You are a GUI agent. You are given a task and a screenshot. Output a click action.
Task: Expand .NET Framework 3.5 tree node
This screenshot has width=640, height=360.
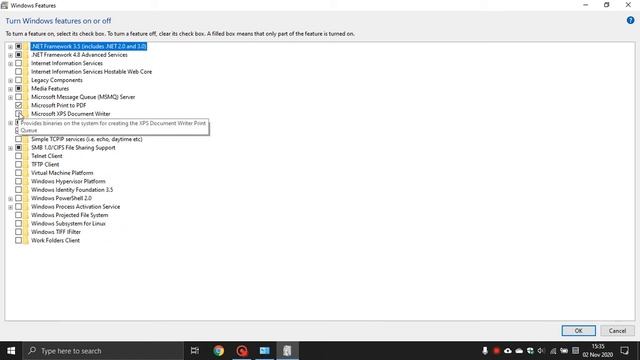[11, 47]
